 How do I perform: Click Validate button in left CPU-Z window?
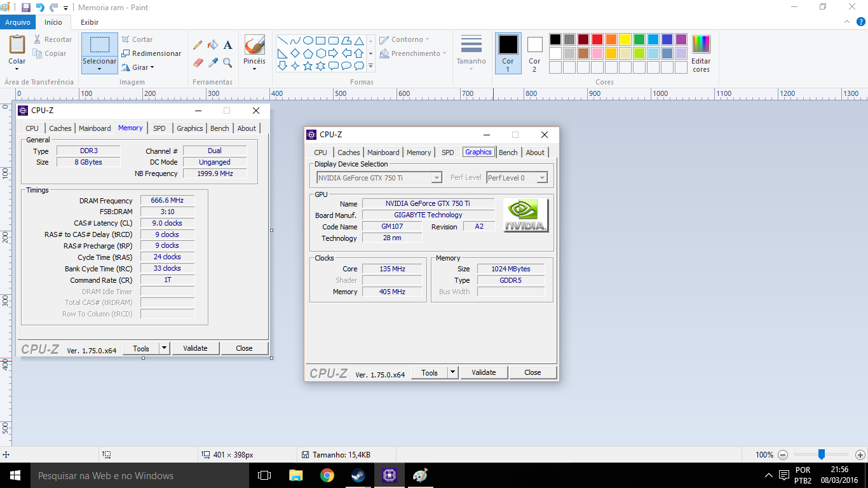pyautogui.click(x=196, y=348)
